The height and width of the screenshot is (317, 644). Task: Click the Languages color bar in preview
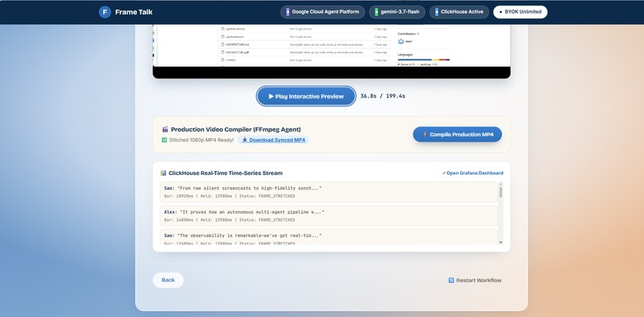(423, 60)
